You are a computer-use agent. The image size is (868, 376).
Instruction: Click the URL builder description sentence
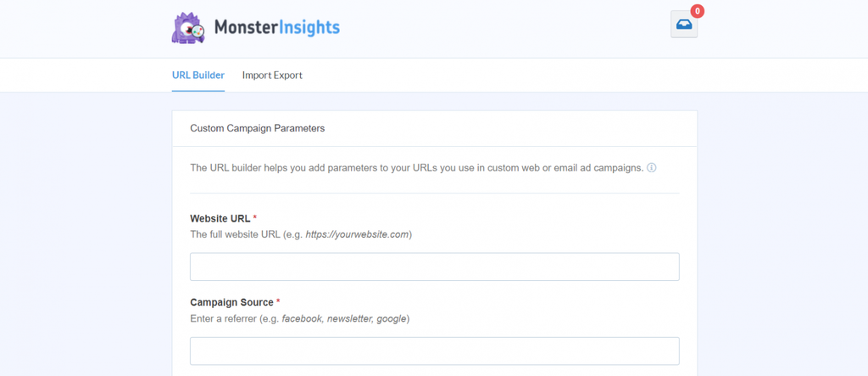(x=417, y=167)
